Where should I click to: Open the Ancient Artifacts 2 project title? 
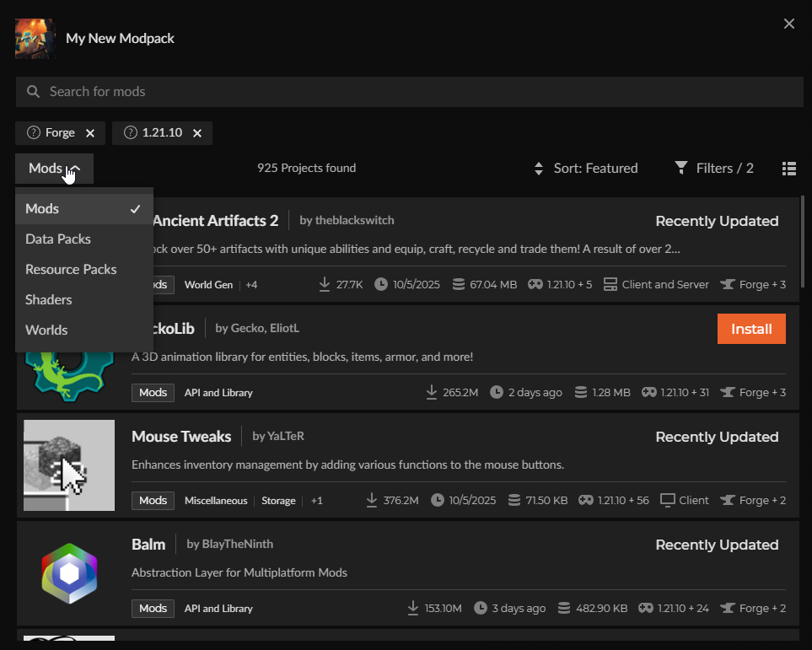pos(215,221)
